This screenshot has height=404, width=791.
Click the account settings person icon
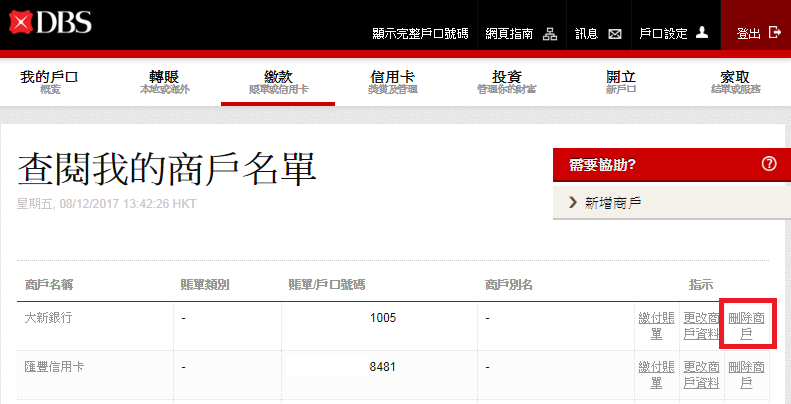[x=702, y=33]
